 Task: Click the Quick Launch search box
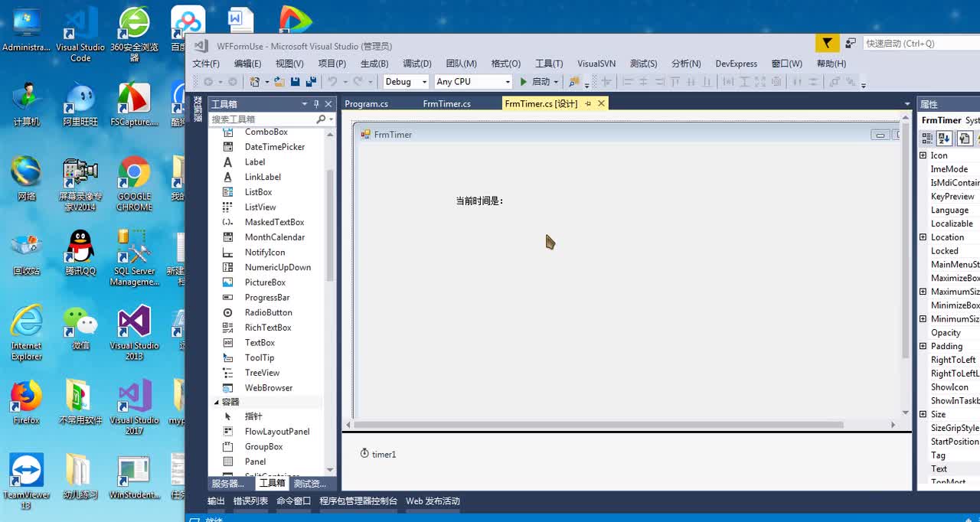(x=921, y=44)
